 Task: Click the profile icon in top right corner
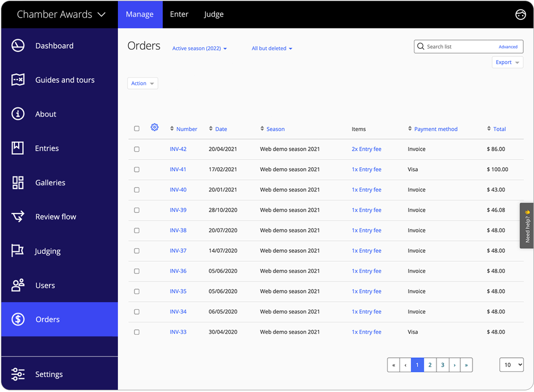point(520,15)
